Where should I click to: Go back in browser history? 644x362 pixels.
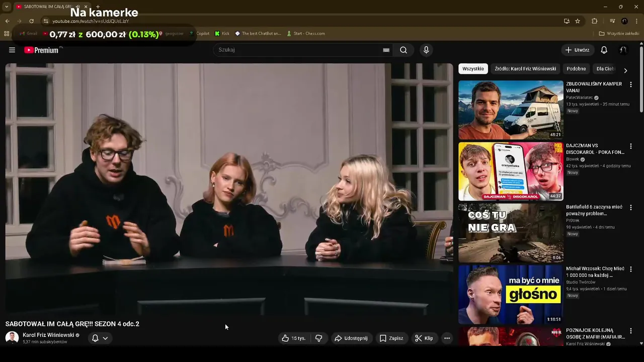point(7,21)
